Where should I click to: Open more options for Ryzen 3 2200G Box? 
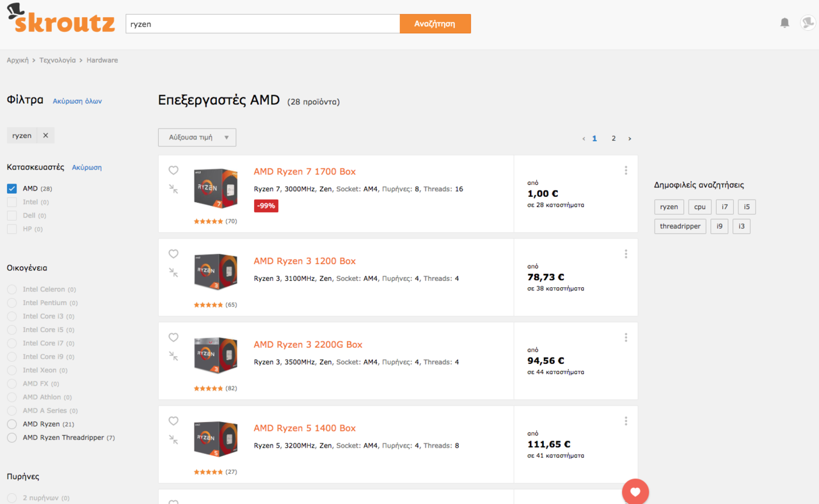626,337
